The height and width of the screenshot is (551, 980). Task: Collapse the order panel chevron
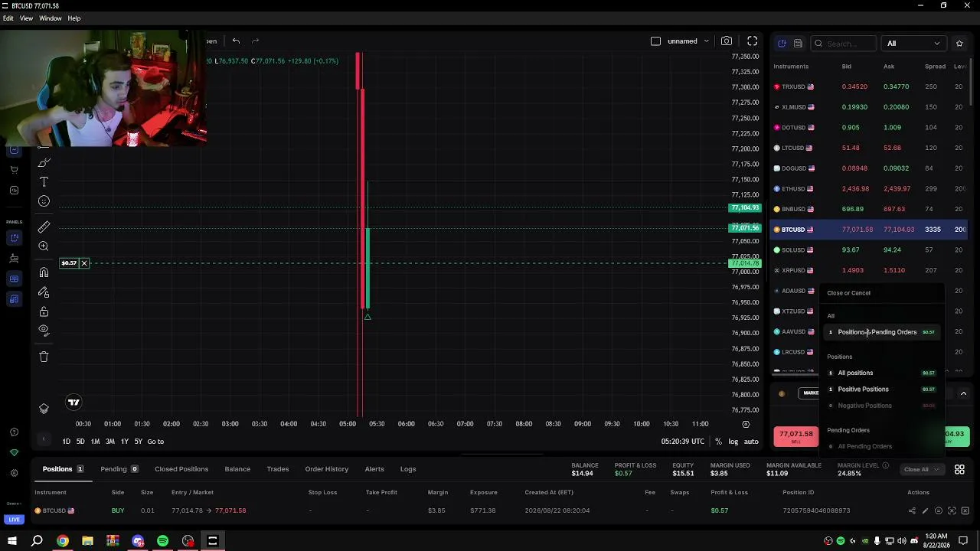[963, 393]
